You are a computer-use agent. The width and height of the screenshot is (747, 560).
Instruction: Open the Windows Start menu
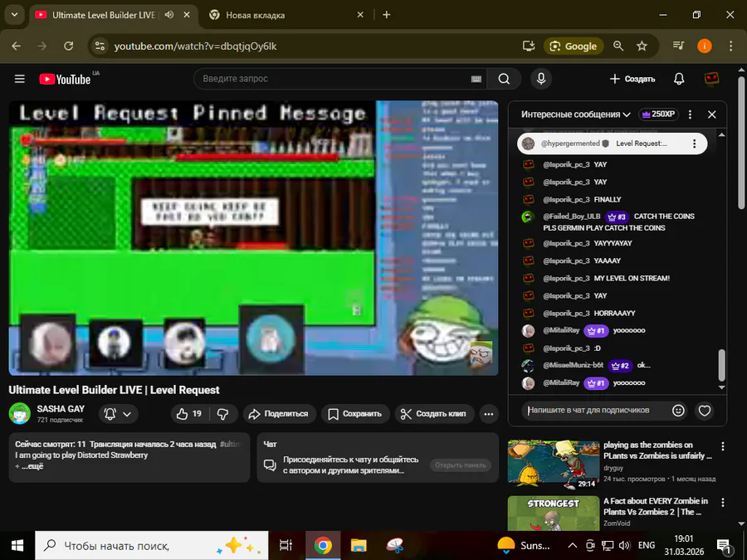[17, 546]
